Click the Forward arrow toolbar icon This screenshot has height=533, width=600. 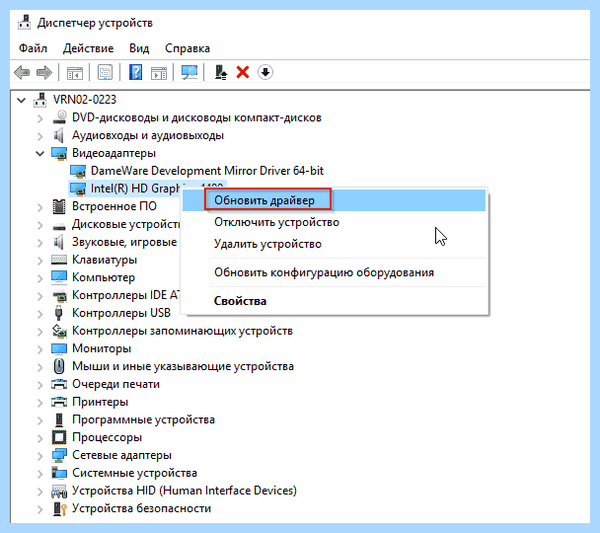(44, 72)
